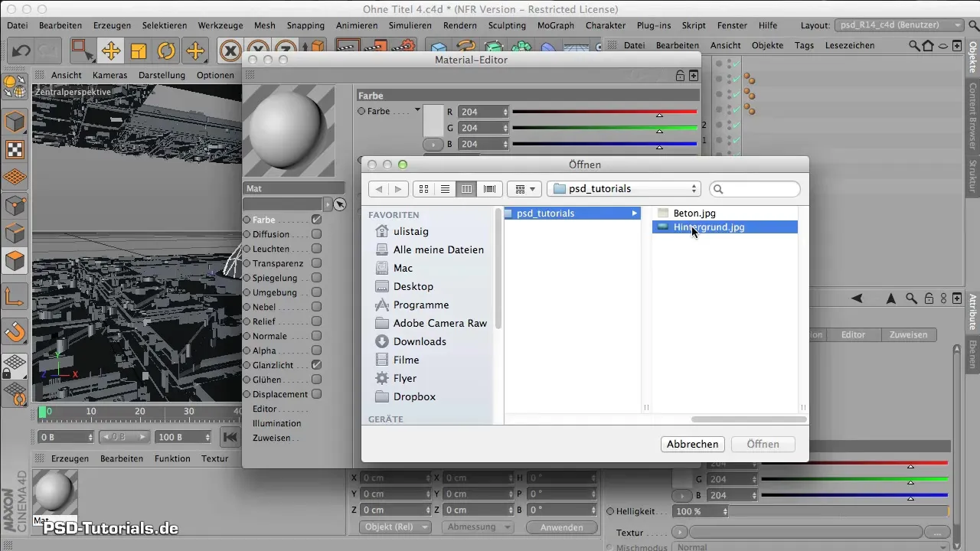Toggle Farbe channel checkbox
Screen dimensions: 980x551
click(x=316, y=220)
